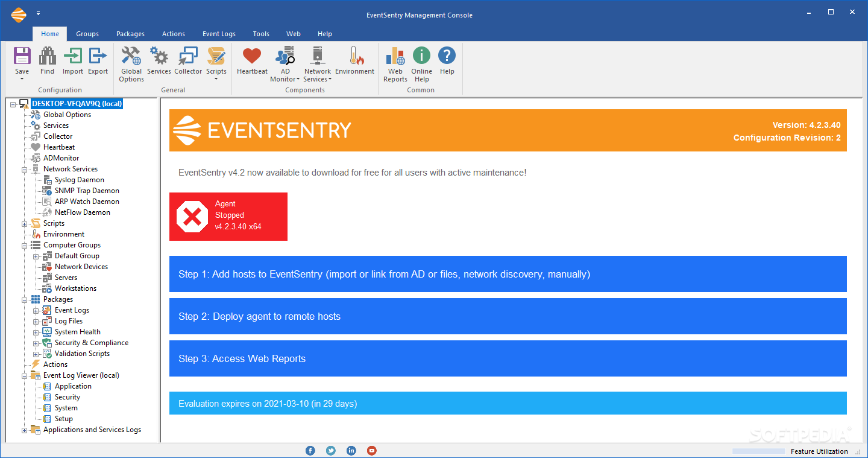Select ADMonitor in the tree
Image resolution: width=868 pixels, height=458 pixels.
pos(61,158)
